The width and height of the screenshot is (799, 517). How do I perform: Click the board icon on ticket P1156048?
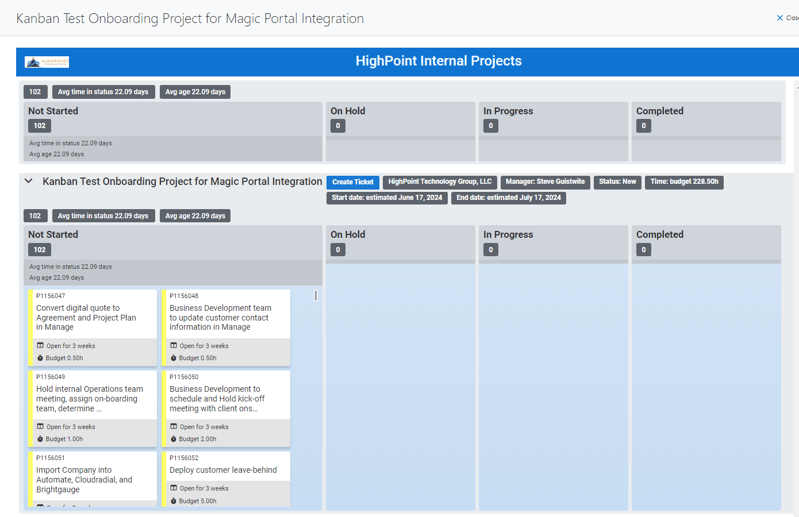click(x=174, y=345)
